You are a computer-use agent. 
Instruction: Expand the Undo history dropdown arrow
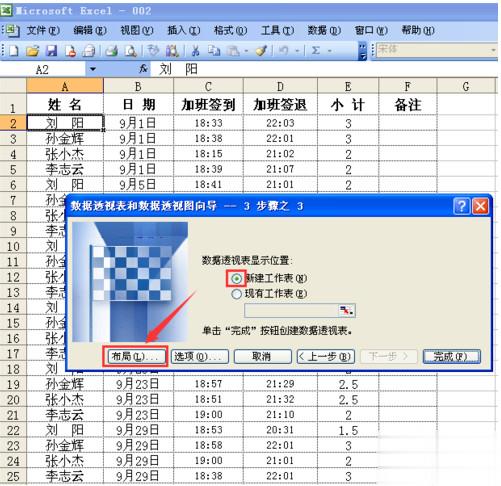(x=297, y=51)
